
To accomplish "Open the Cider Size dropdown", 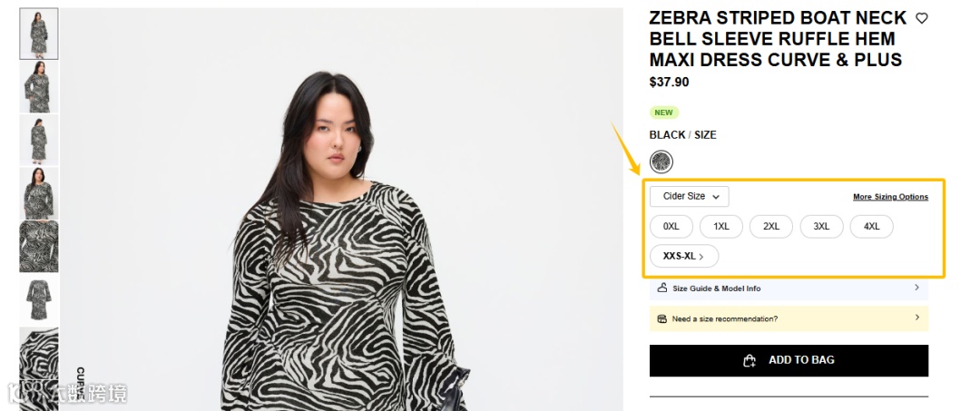I will click(689, 196).
